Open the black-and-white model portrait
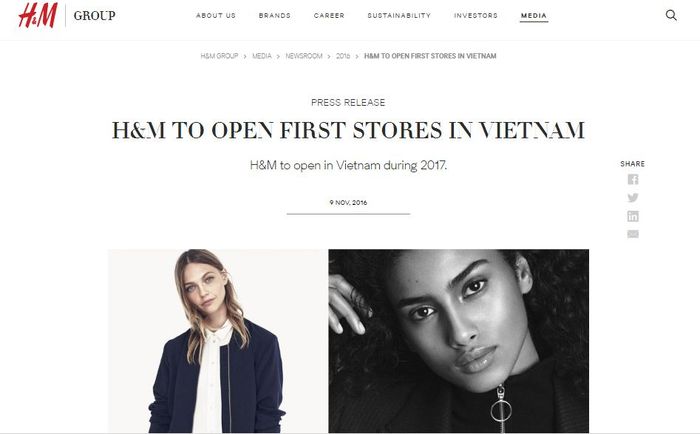The image size is (700, 434). [458, 341]
